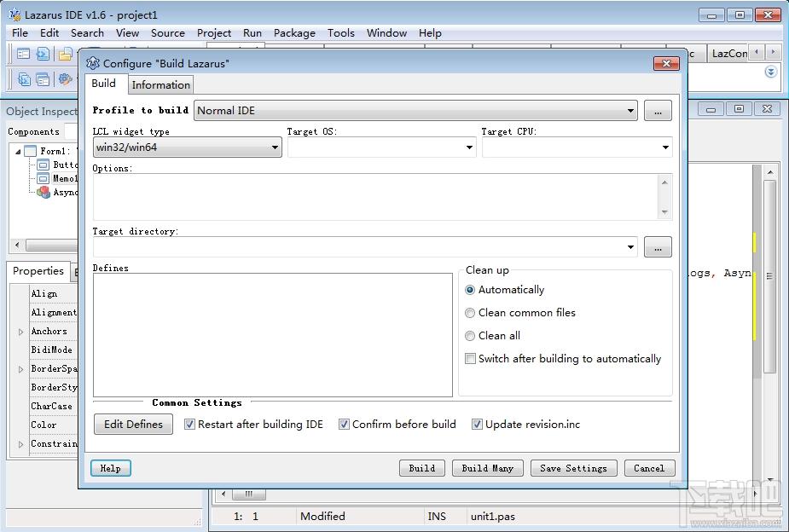The image size is (789, 532).
Task: Open the Search menu
Action: coord(87,33)
